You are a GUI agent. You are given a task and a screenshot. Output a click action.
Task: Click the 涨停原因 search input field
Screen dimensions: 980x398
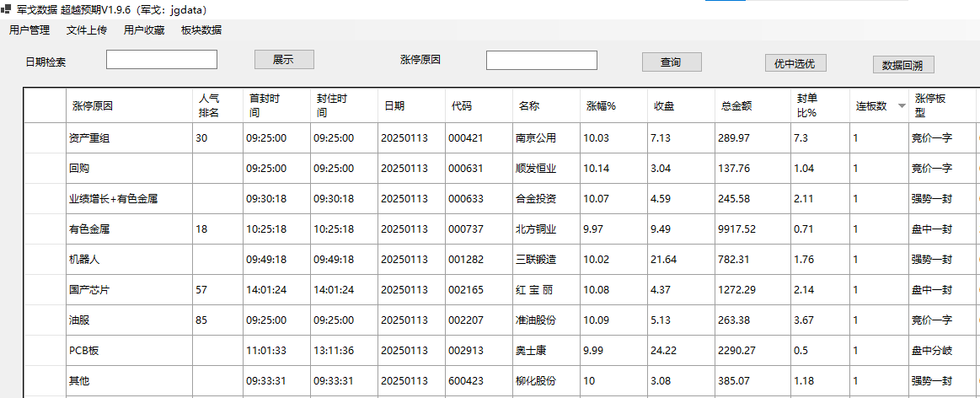[x=542, y=61]
